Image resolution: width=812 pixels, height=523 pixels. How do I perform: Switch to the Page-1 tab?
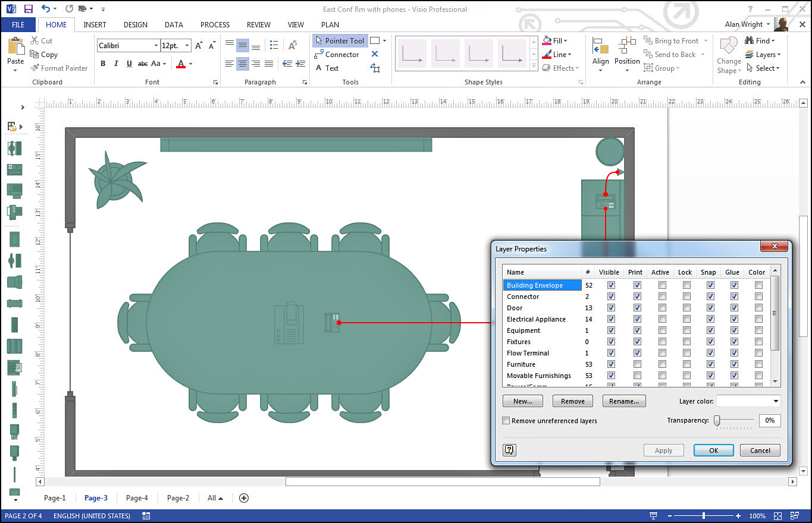pos(55,498)
